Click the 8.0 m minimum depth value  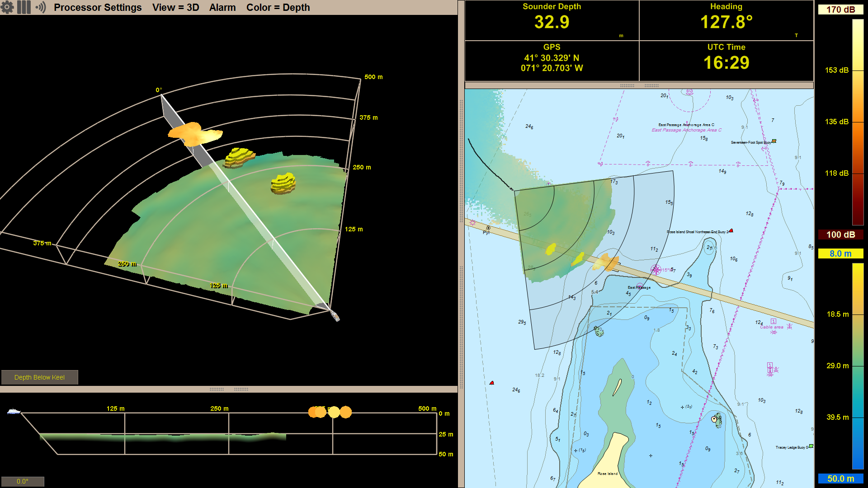840,253
